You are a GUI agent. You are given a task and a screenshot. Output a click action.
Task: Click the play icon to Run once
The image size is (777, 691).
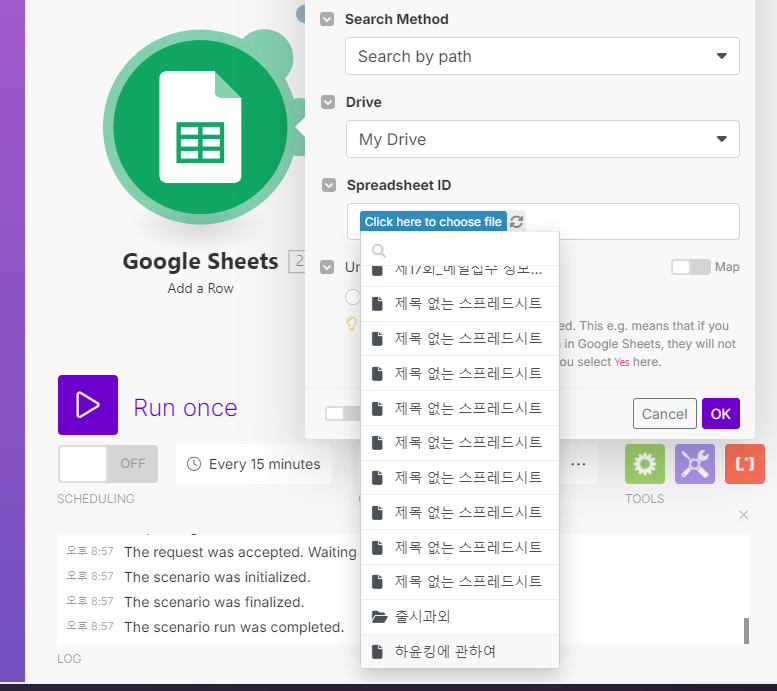88,405
